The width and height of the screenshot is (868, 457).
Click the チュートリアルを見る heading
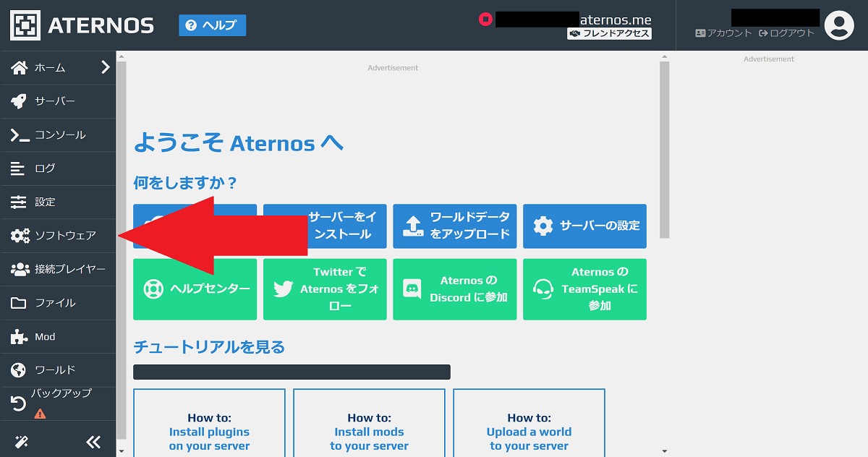click(x=209, y=347)
